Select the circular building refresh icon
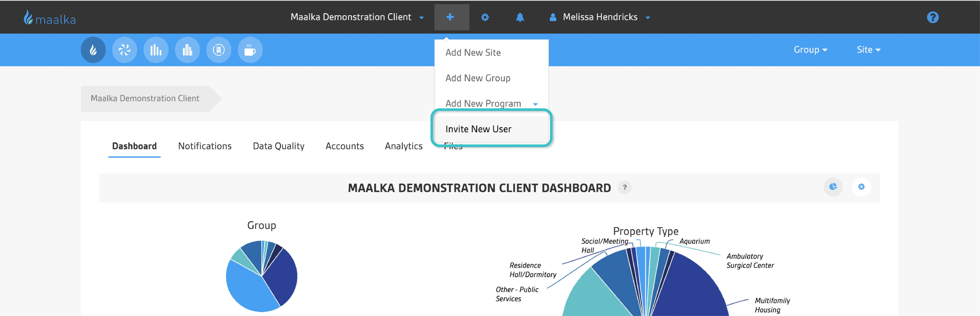The height and width of the screenshot is (316, 980). (219, 50)
